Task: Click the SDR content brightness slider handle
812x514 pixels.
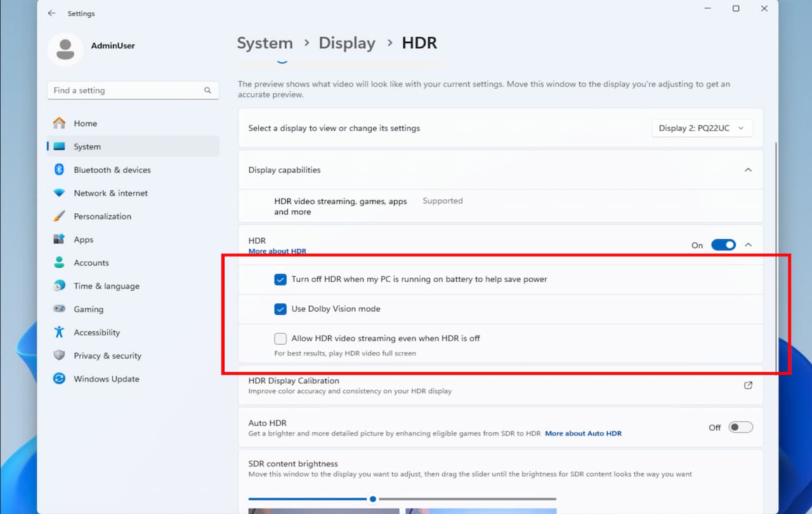Action: (373, 499)
